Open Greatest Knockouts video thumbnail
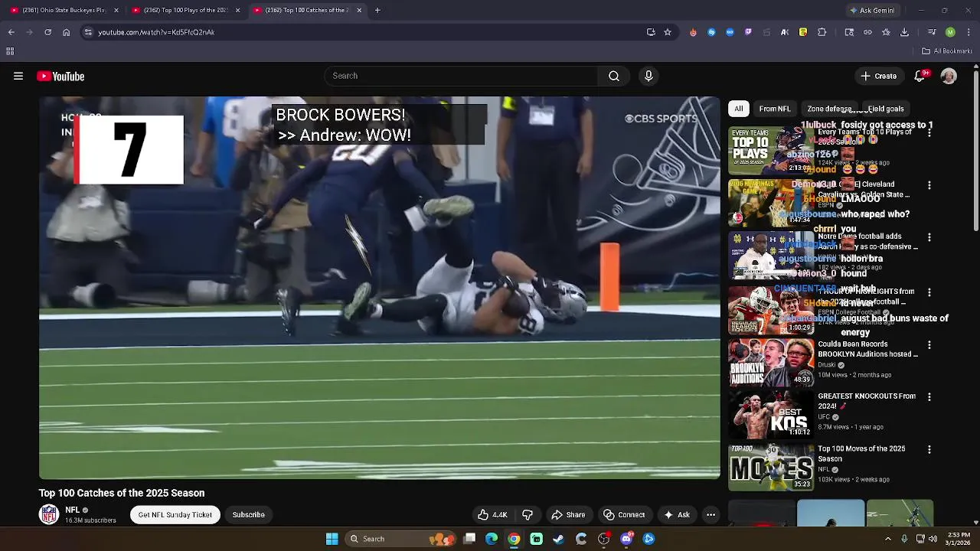Viewport: 980px width, 551px height. pos(771,415)
